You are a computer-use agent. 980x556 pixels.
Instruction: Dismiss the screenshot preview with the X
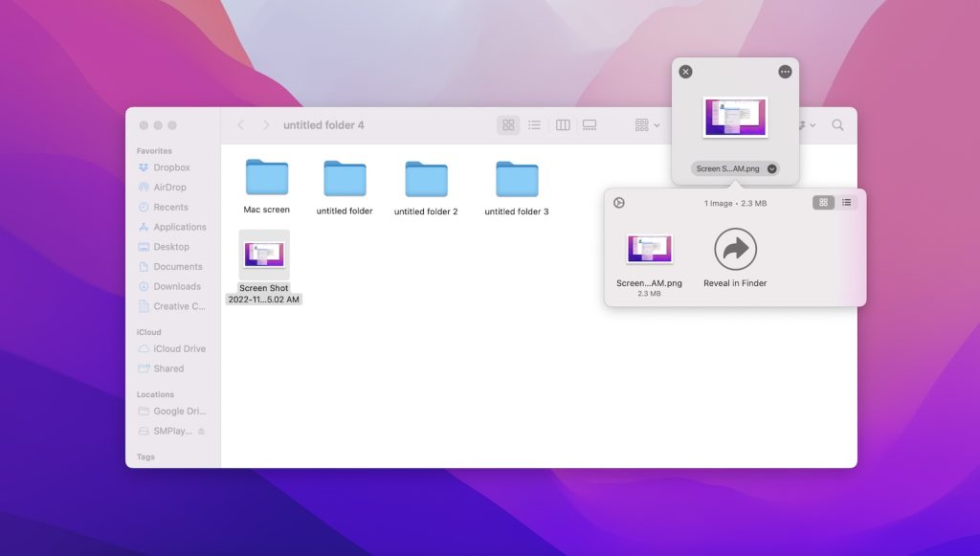pyautogui.click(x=686, y=71)
